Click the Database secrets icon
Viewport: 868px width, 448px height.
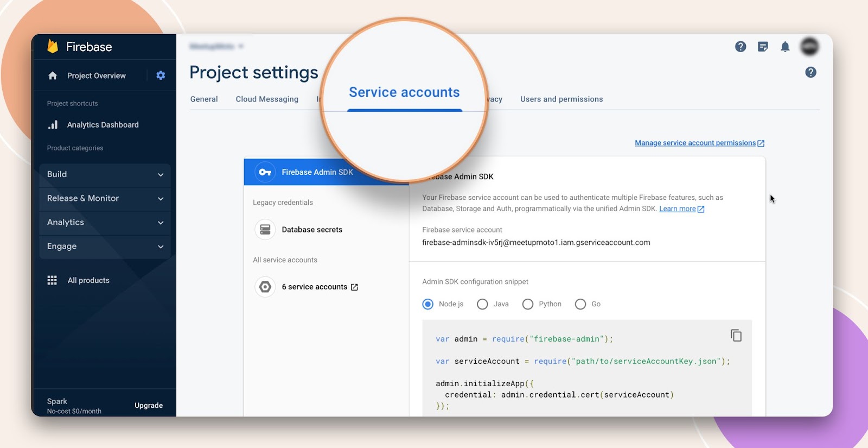pos(265,230)
